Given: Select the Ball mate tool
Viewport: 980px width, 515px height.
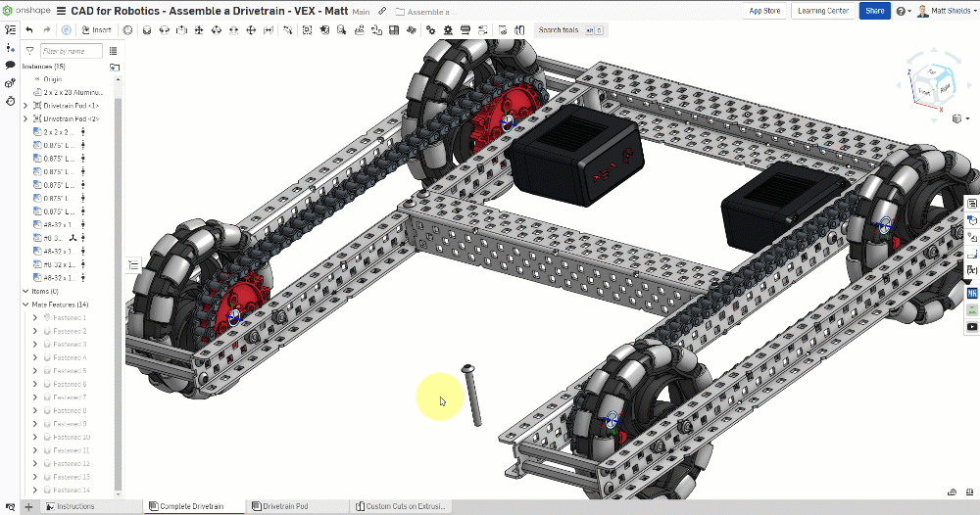Looking at the screenshot, I should pos(251,30).
